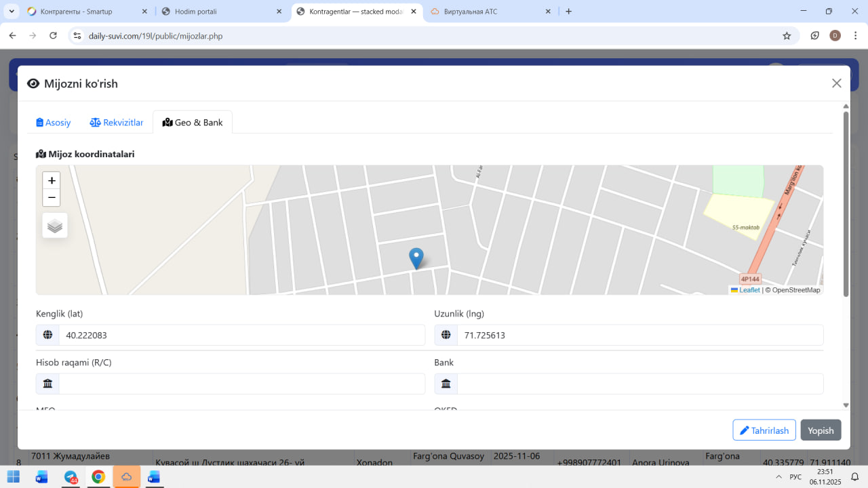Select the Geo & Bank tab
This screenshot has width=868, height=488.
coord(193,123)
